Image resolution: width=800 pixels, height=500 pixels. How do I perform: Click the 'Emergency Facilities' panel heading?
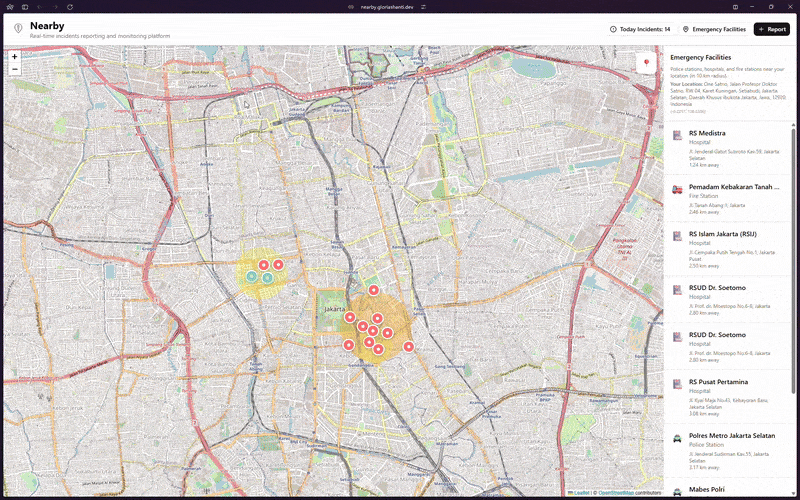(x=701, y=58)
